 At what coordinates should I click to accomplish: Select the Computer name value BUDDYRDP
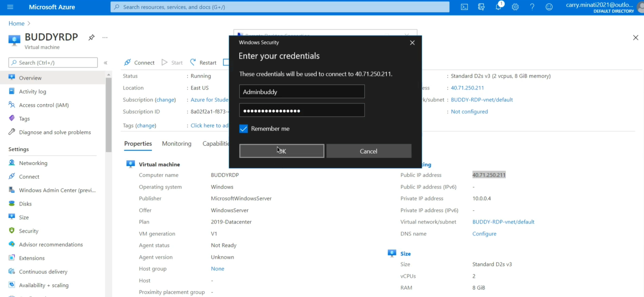pos(225,175)
